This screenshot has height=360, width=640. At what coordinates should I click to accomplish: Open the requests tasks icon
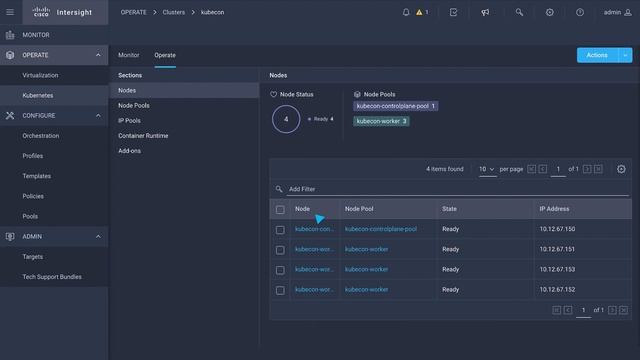tap(453, 12)
